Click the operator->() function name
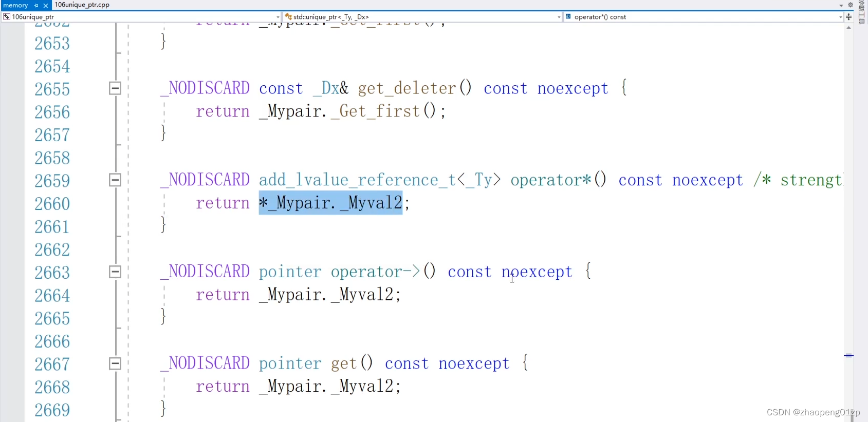This screenshot has height=422, width=868. pos(383,272)
